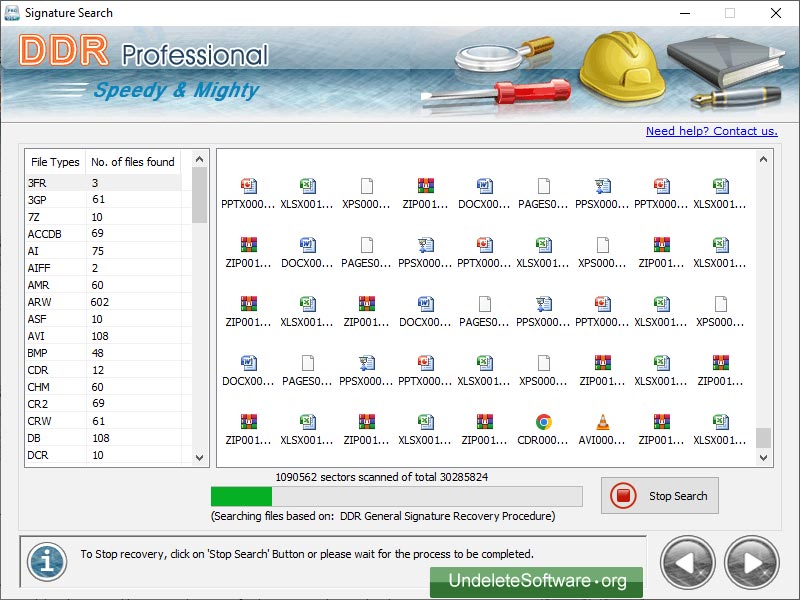This screenshot has height=600, width=800.
Task: Select the CRW file type row
Action: click(103, 421)
